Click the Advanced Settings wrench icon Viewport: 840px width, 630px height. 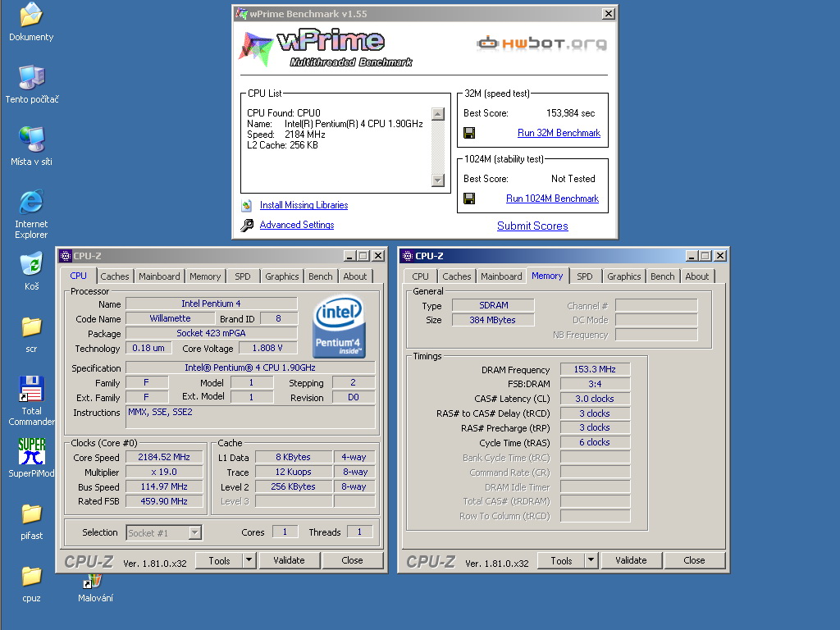pyautogui.click(x=247, y=225)
